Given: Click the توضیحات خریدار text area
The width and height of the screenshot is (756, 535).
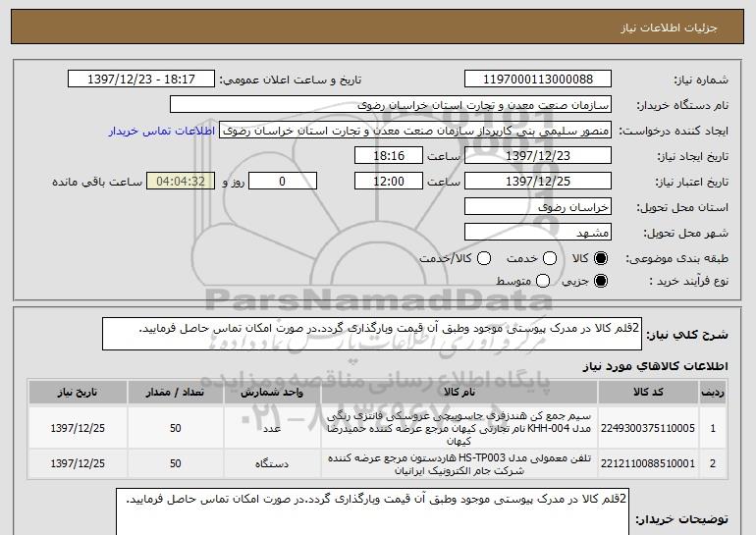Looking at the screenshot, I should click(372, 511).
